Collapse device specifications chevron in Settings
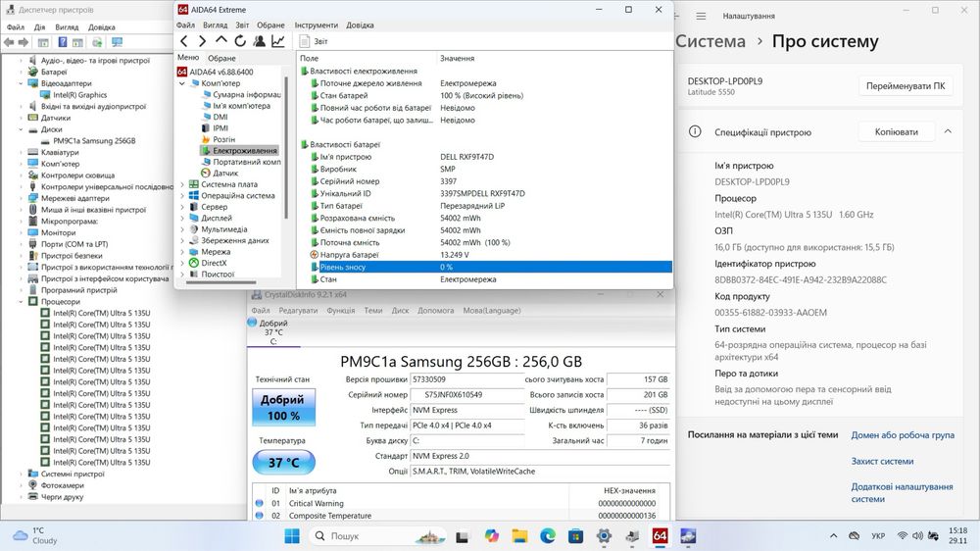Screen dimensions: 980x551 click(x=948, y=131)
